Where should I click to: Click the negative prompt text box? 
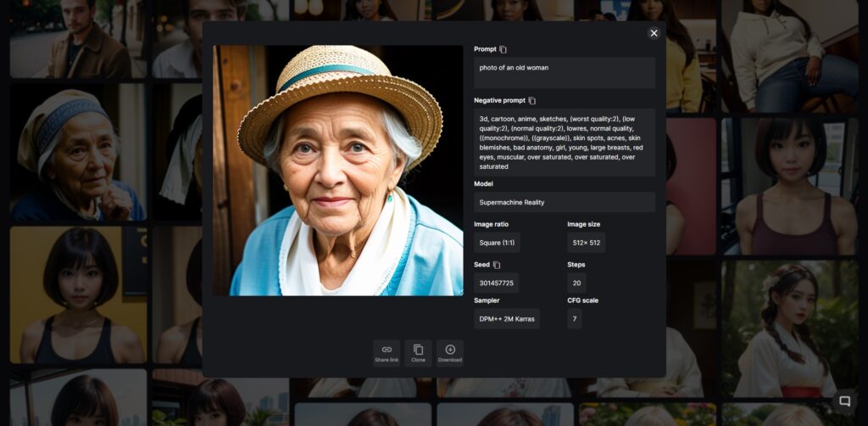click(x=565, y=143)
